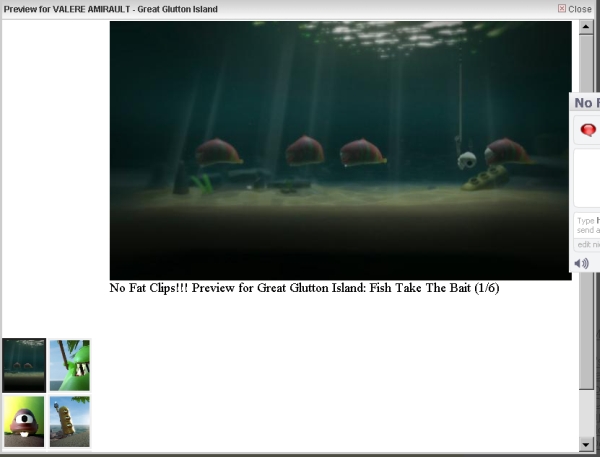Click the scrollbar down arrow
The width and height of the screenshot is (600, 457).
pyautogui.click(x=586, y=444)
